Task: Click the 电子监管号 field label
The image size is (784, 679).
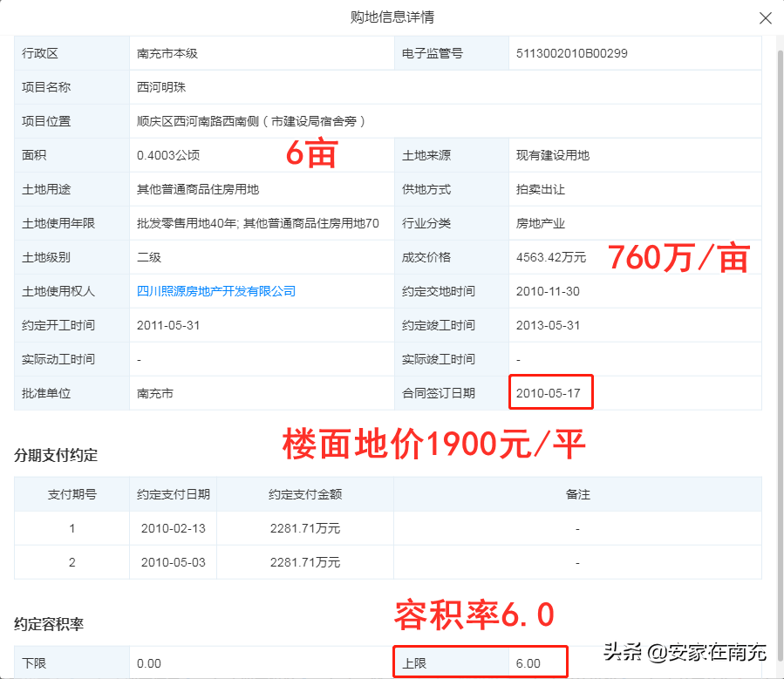Action: [432, 53]
